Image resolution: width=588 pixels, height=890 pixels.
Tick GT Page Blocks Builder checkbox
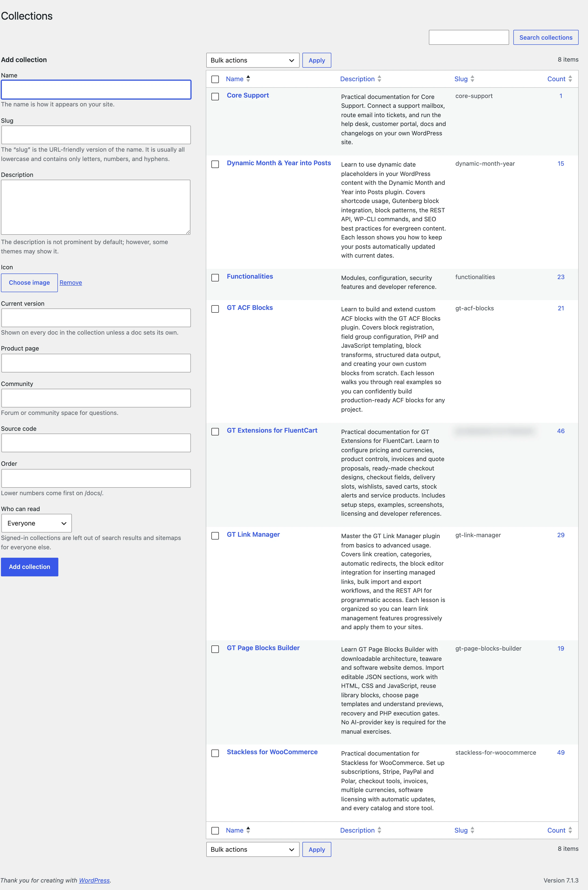click(x=215, y=649)
